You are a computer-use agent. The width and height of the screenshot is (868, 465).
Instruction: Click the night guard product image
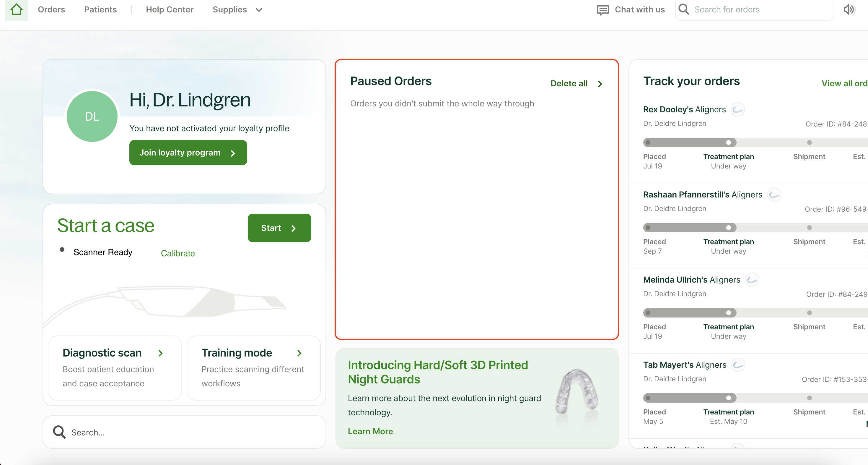click(x=577, y=393)
